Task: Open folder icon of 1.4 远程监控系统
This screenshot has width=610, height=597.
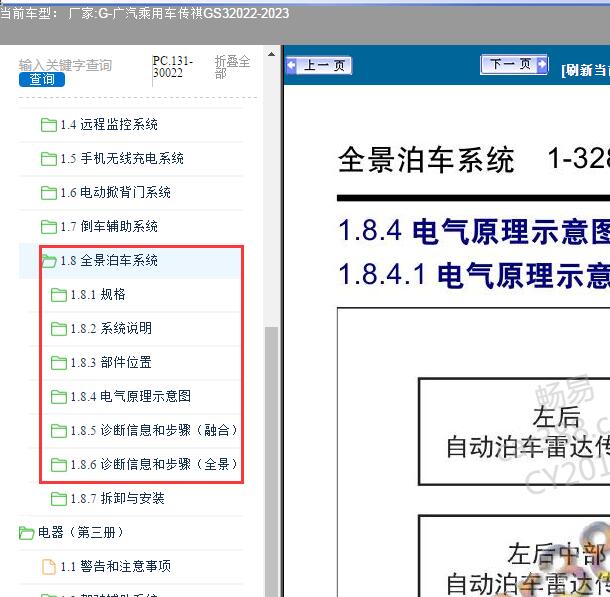Action: (49, 125)
